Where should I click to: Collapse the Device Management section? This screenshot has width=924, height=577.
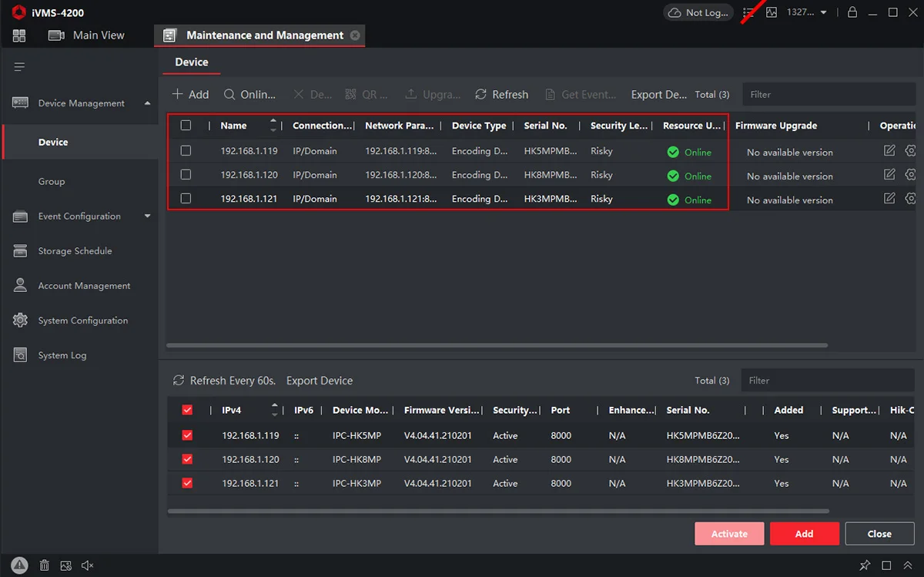coord(148,103)
